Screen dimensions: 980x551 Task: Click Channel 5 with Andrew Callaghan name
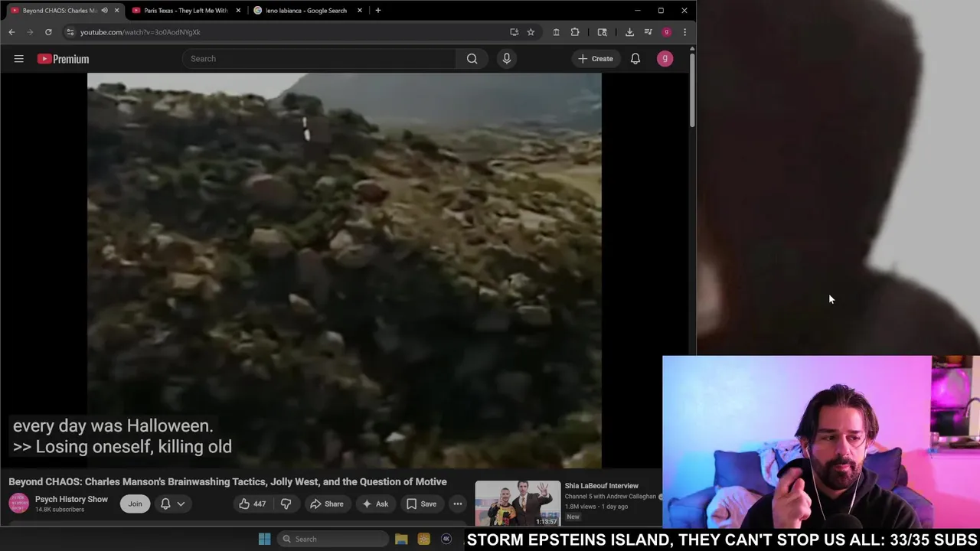pos(610,497)
